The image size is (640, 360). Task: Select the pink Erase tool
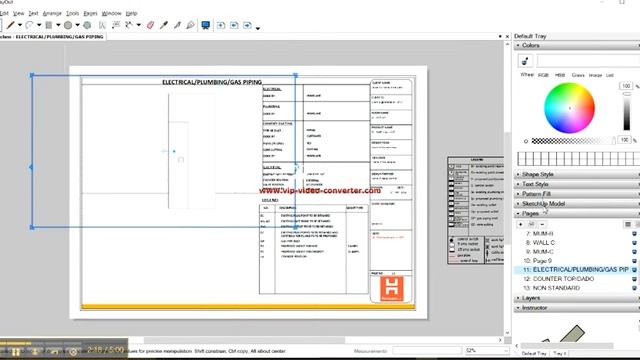[x=150, y=25]
